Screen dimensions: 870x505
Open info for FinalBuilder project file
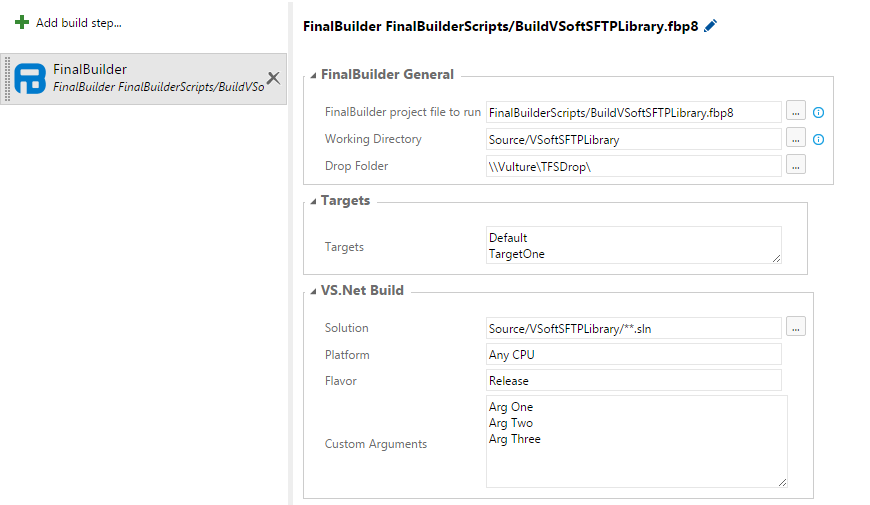818,113
